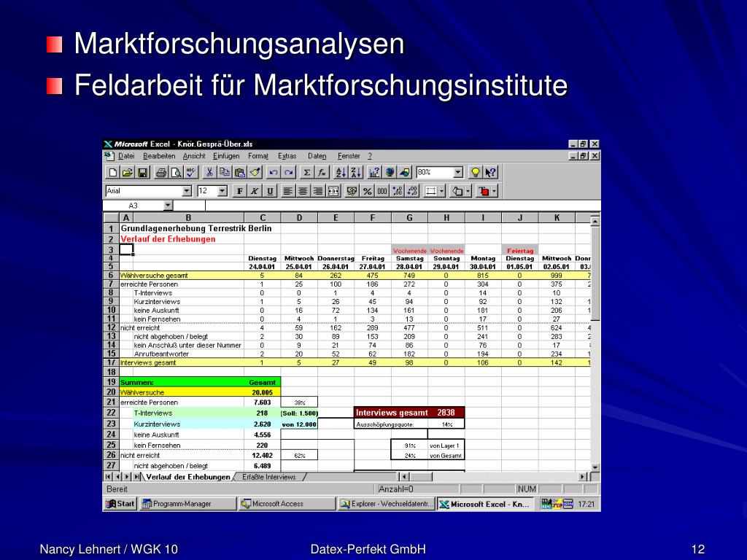Select the Interviews gesamt 2838 cell
Screen dimensions: 747x560
tap(409, 413)
